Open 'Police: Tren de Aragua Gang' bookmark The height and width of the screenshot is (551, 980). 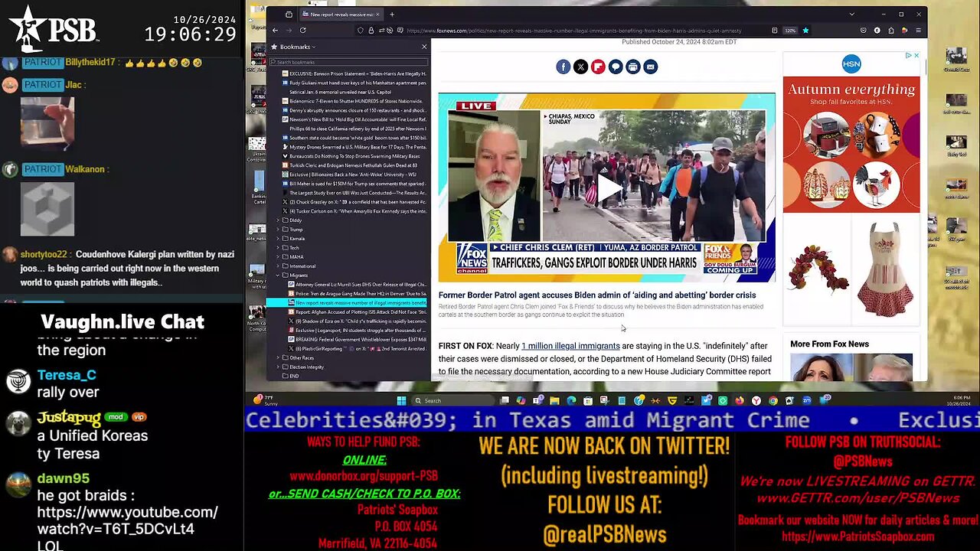pyautogui.click(x=357, y=294)
